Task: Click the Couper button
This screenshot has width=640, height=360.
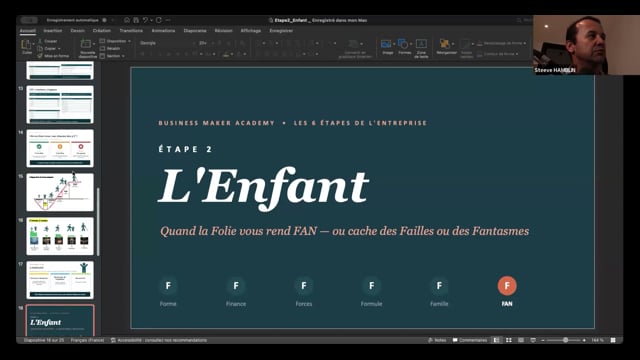Action: tap(48, 41)
